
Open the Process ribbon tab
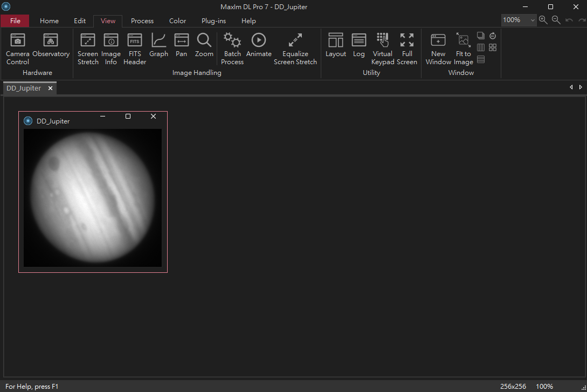pos(142,21)
